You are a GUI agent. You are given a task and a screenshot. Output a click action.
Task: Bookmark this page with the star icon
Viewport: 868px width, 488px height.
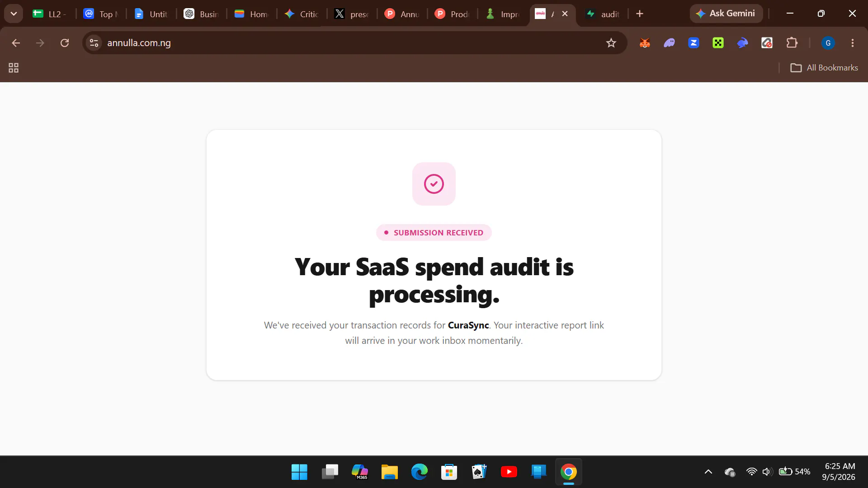(611, 43)
